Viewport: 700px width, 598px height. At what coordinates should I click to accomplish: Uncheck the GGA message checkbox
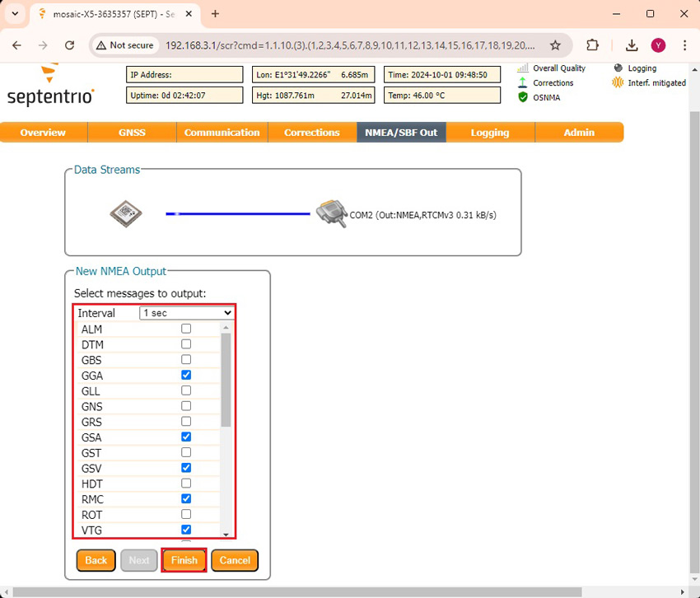point(186,375)
